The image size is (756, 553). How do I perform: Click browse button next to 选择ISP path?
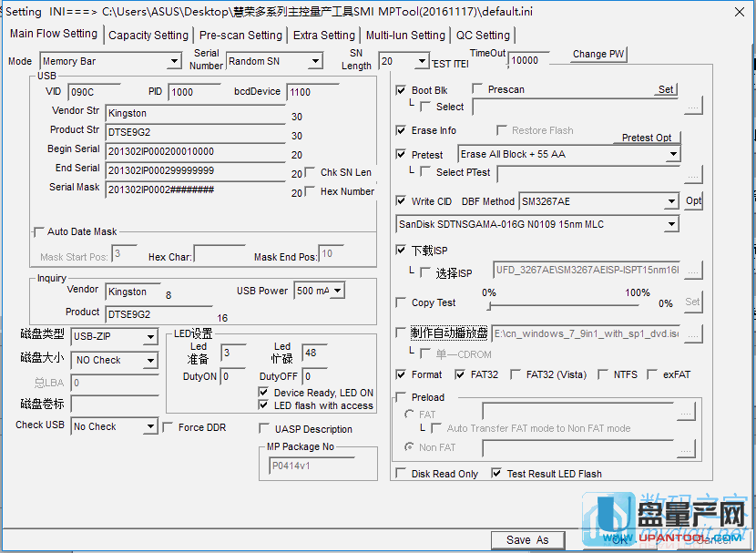pyautogui.click(x=694, y=271)
